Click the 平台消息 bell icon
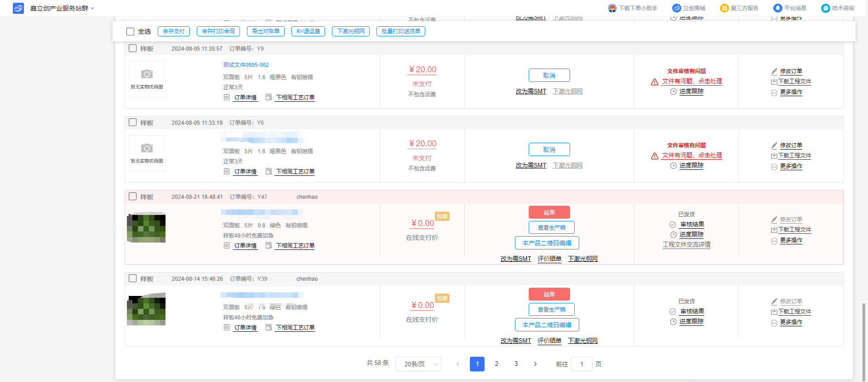 (777, 8)
